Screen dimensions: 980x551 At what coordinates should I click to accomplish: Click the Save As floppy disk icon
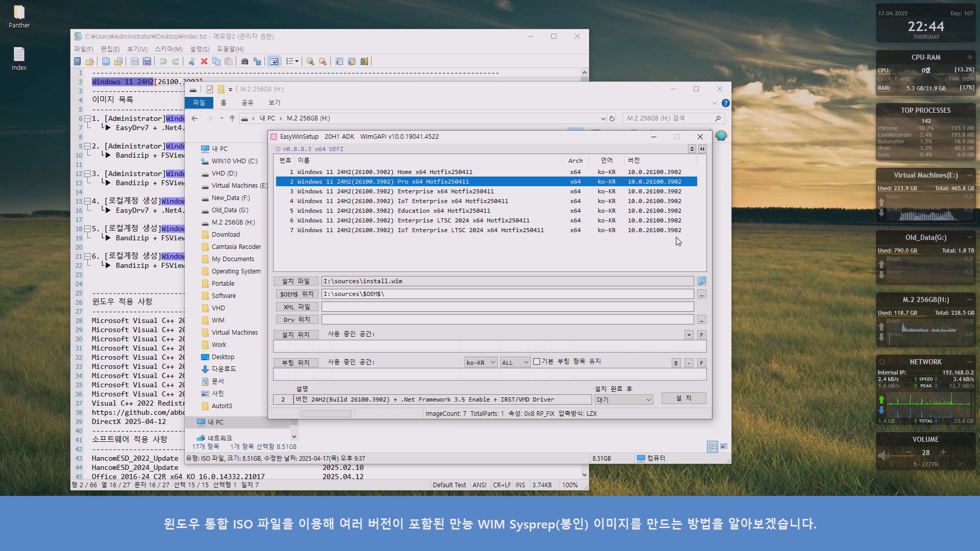click(x=147, y=61)
